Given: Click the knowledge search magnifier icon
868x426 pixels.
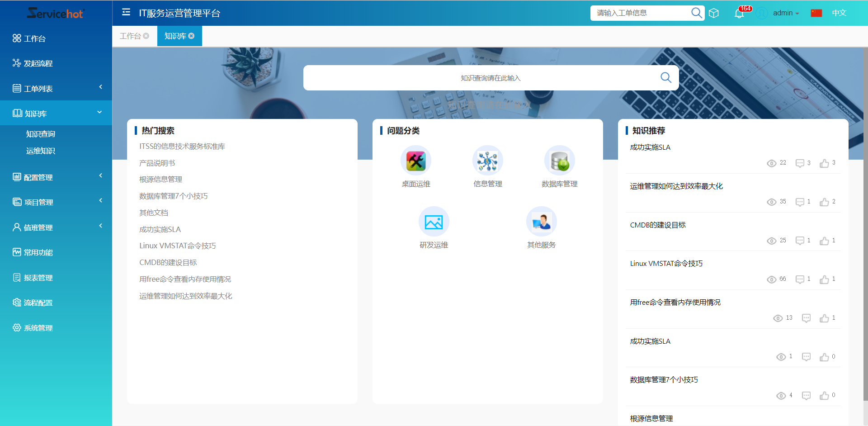Looking at the screenshot, I should tap(665, 78).
